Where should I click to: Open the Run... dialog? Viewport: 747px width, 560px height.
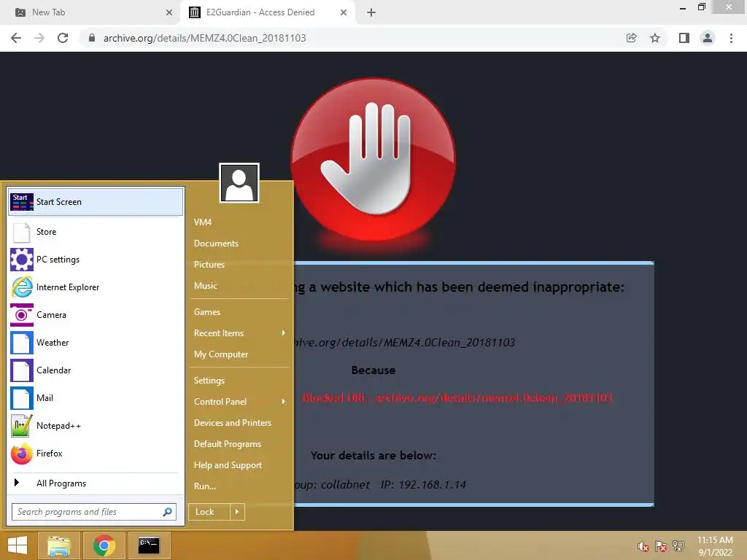tap(205, 486)
